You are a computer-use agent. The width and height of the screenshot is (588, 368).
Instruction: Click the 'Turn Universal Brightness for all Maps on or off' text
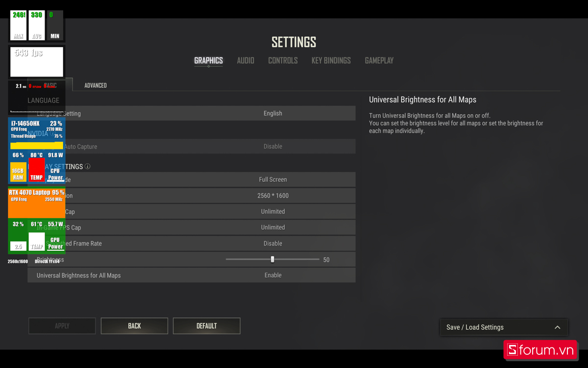tap(430, 116)
